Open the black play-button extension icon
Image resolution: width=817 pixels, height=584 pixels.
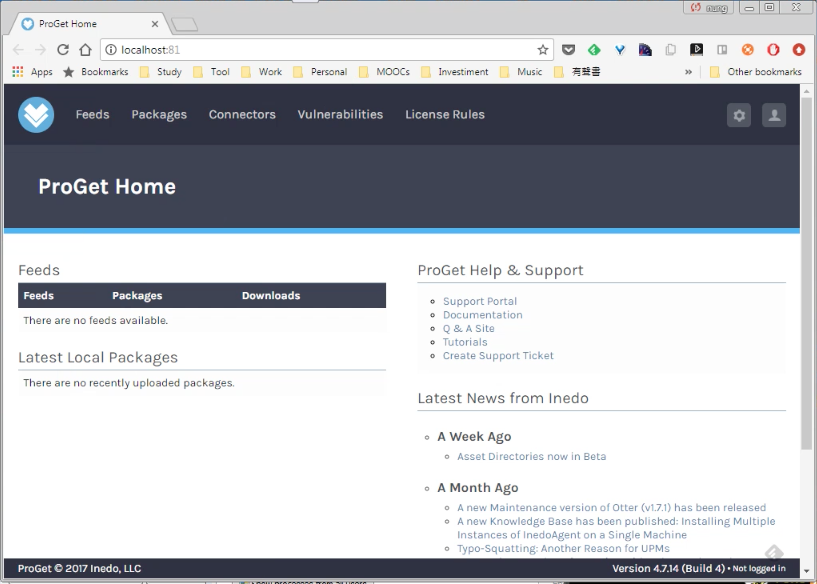coord(696,50)
